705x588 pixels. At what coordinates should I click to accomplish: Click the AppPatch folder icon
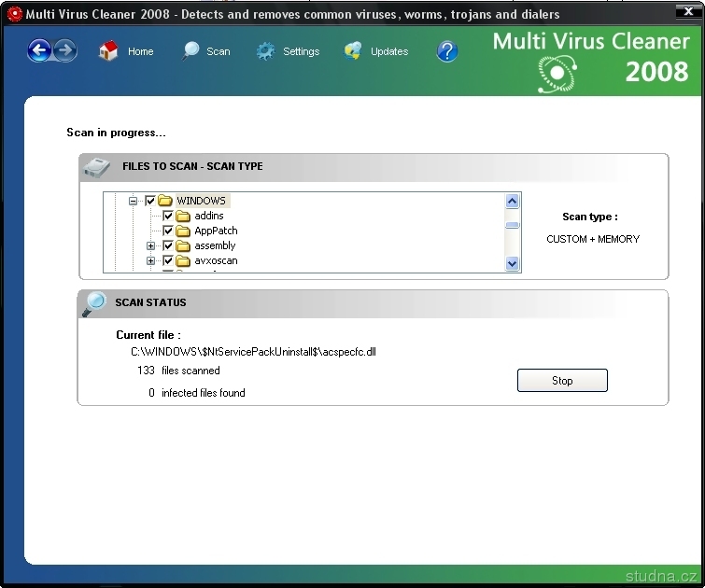[183, 231]
